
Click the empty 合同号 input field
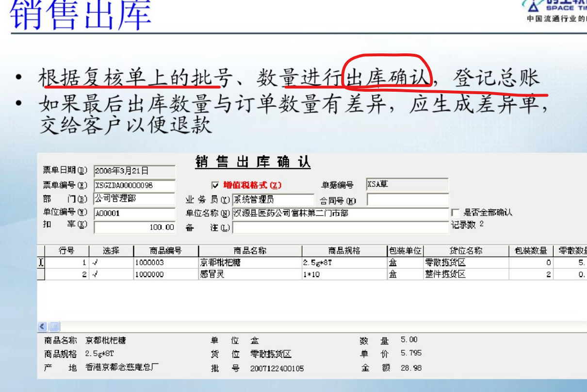click(408, 199)
